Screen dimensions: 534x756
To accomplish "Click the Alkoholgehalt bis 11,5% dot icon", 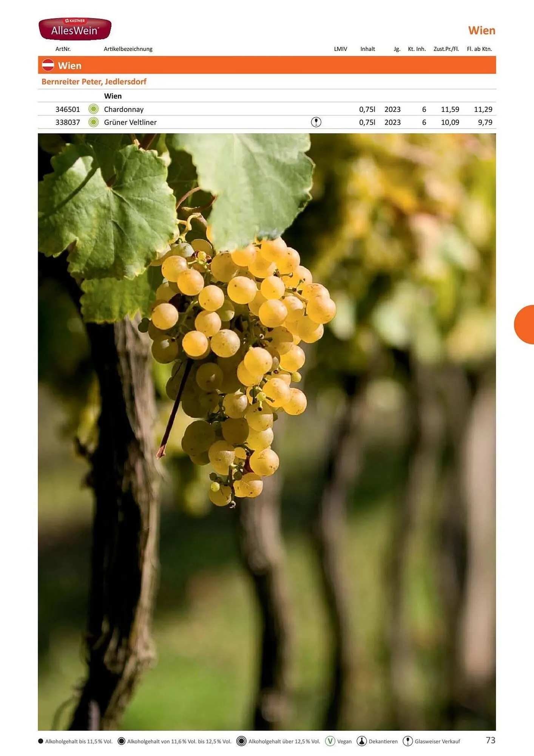I will pos(41,741).
